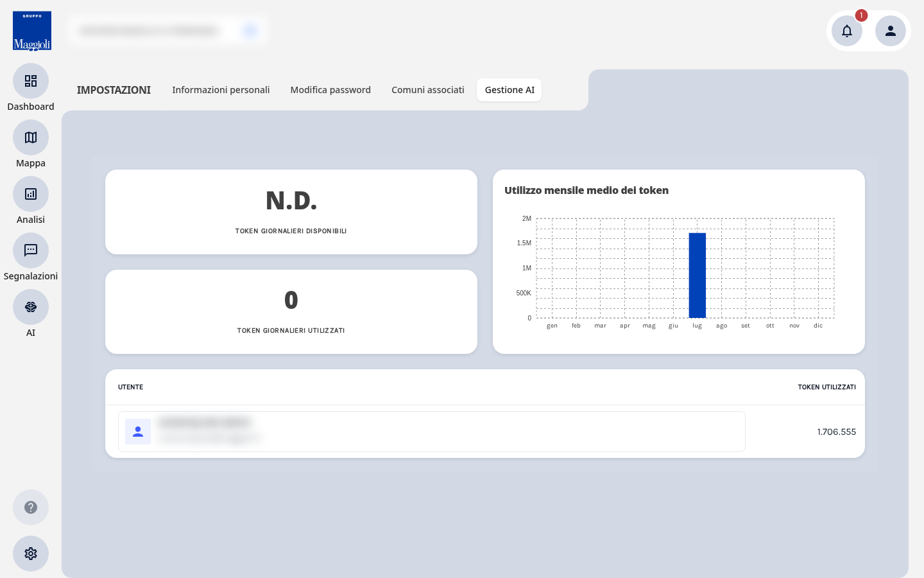Image resolution: width=924 pixels, height=578 pixels.
Task: Click the user avatar in table row
Action: pyautogui.click(x=138, y=432)
